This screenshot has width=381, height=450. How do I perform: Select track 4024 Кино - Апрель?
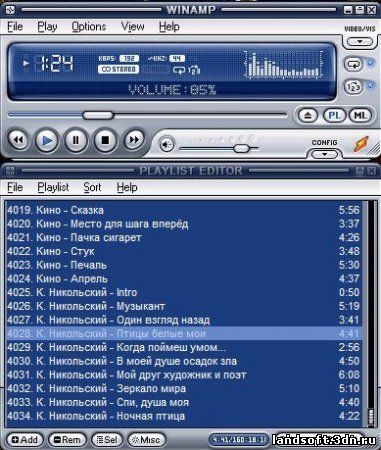pyautogui.click(x=184, y=279)
